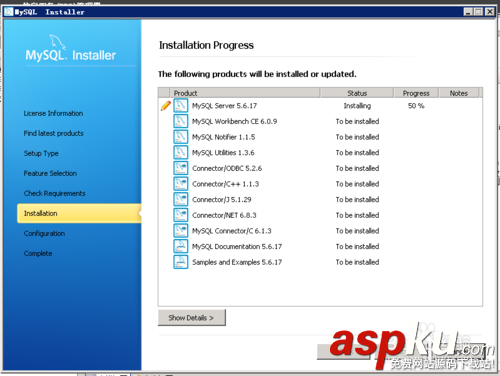Click the MySQL Notifier 1.1.5 icon
Image resolution: width=500 pixels, height=376 pixels.
point(181,137)
